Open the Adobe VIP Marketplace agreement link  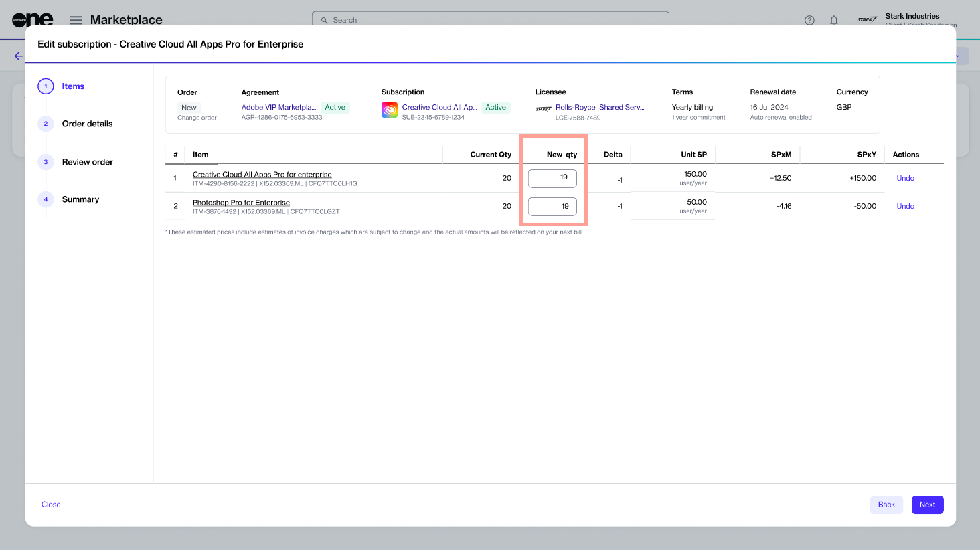click(x=278, y=107)
